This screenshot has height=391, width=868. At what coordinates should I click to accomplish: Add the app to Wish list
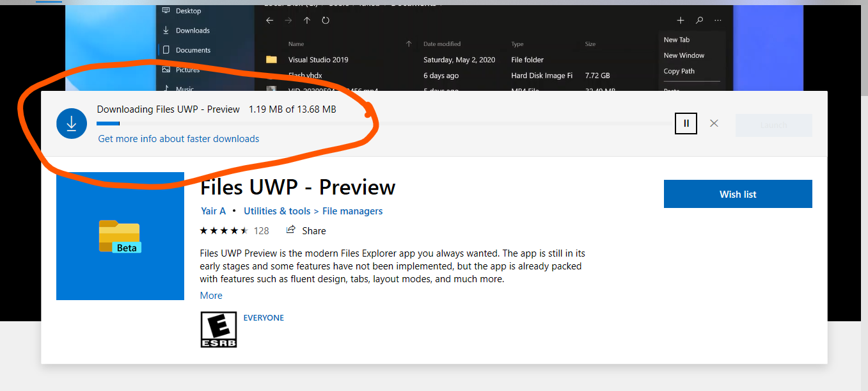tap(738, 194)
